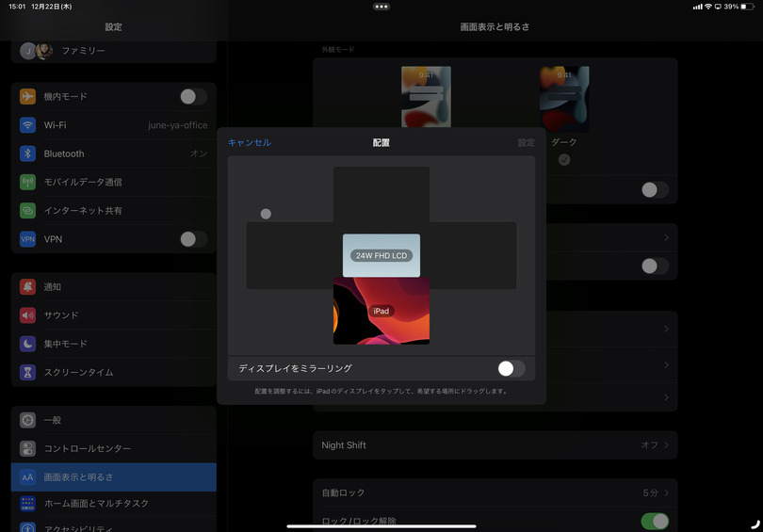763x532 pixels.
Task: Tap 設定 done button in arrangement dialog
Action: coord(526,142)
